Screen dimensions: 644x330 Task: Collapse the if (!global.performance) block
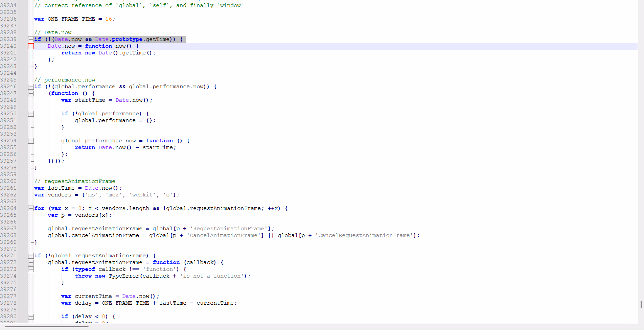click(x=31, y=114)
